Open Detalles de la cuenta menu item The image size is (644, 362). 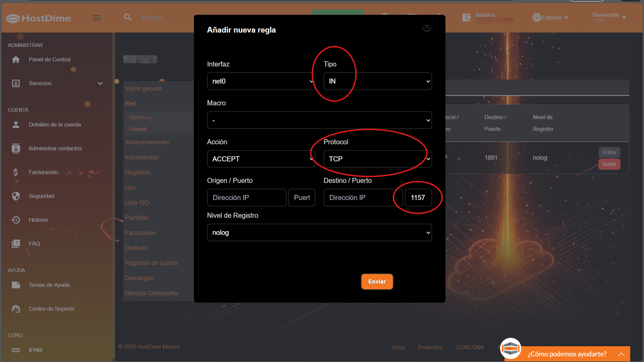point(55,124)
